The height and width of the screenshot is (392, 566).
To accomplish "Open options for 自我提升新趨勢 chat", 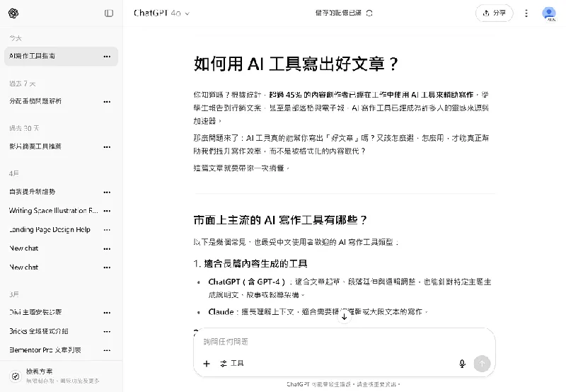I will [x=107, y=192].
